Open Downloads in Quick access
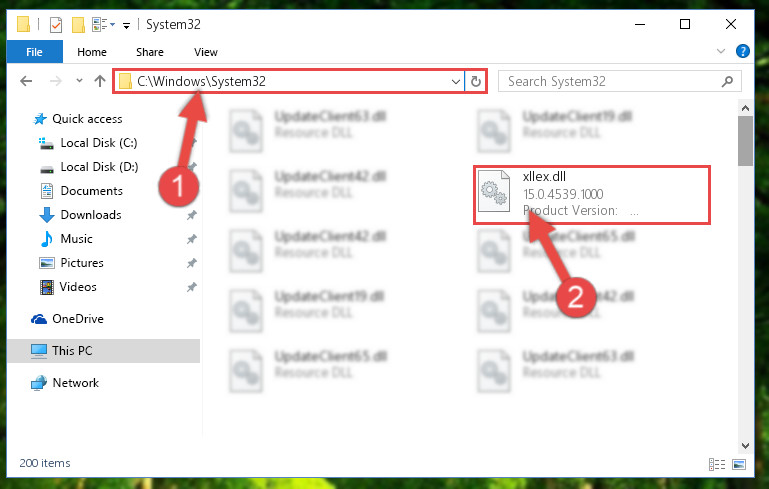 (x=91, y=215)
